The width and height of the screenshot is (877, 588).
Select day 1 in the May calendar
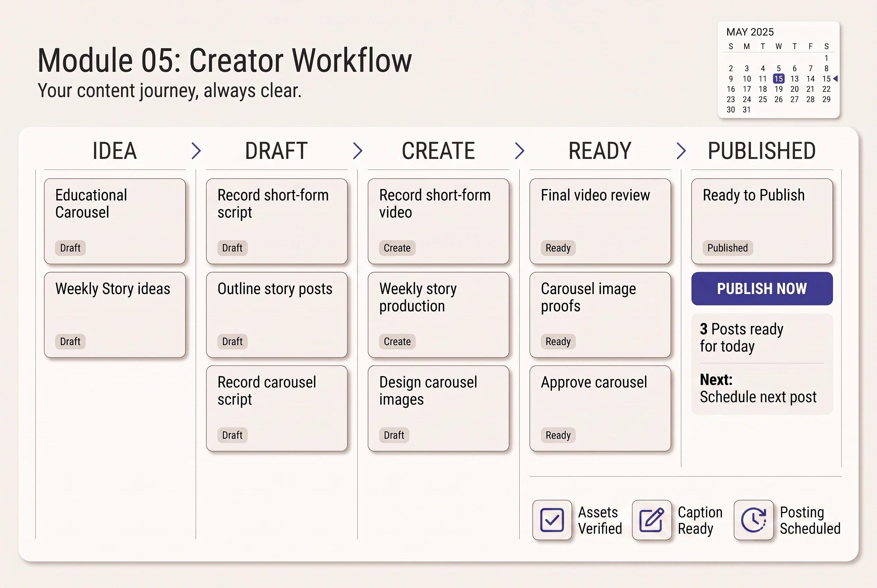pos(826,58)
